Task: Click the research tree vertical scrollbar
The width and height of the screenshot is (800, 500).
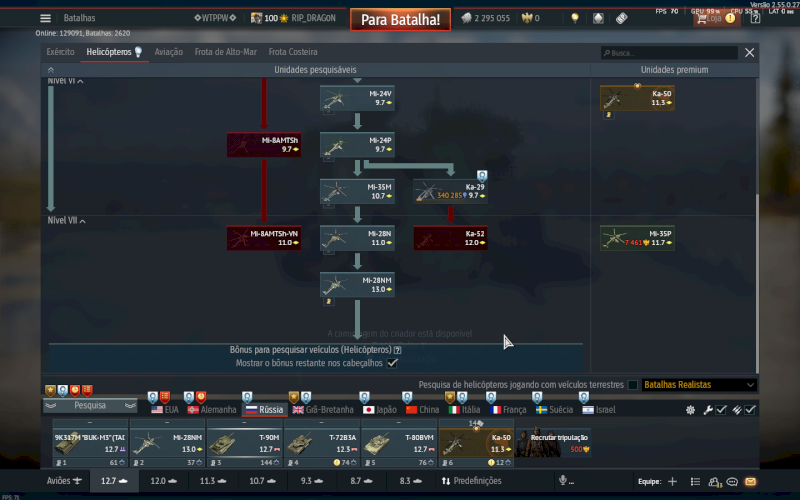Action: click(757, 283)
